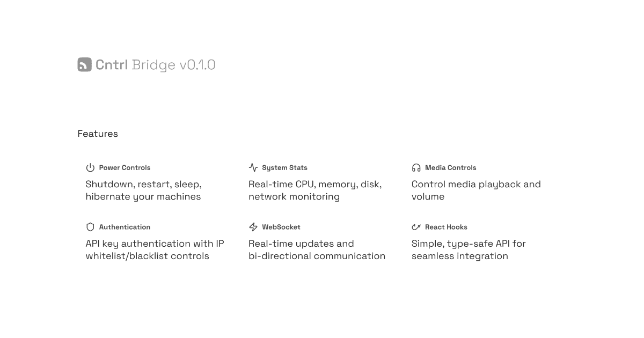Select the Power Controls feature title
This screenshot has height=338, width=644.
125,168
